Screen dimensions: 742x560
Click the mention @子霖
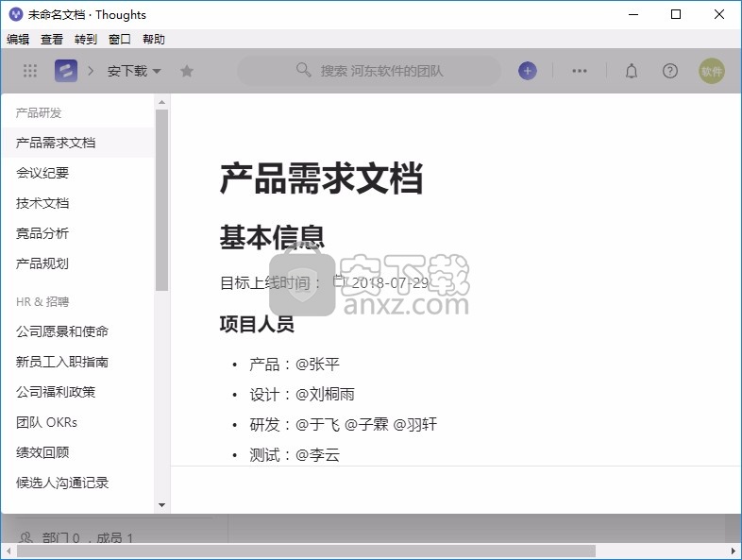[x=366, y=425]
